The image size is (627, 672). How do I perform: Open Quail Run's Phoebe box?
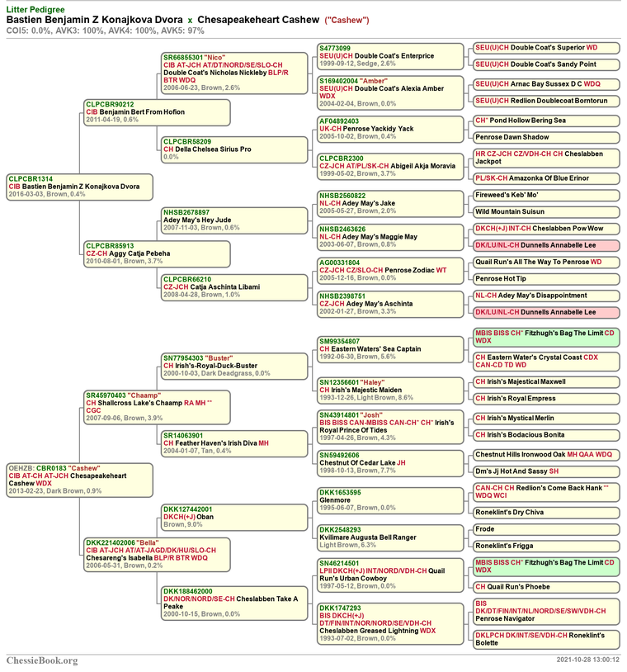[546, 588]
